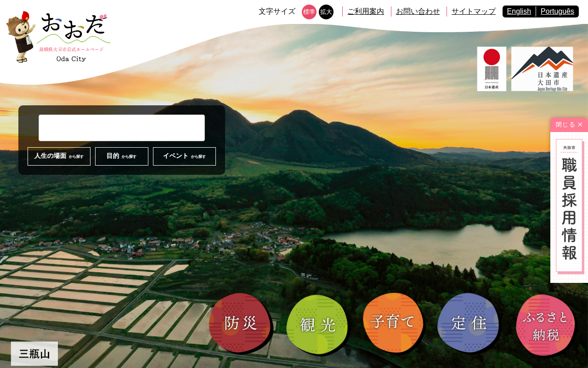Image resolution: width=588 pixels, height=368 pixels.
Task: Click the red Japan Heritage 日本遺産 emblem
Action: coord(492,69)
